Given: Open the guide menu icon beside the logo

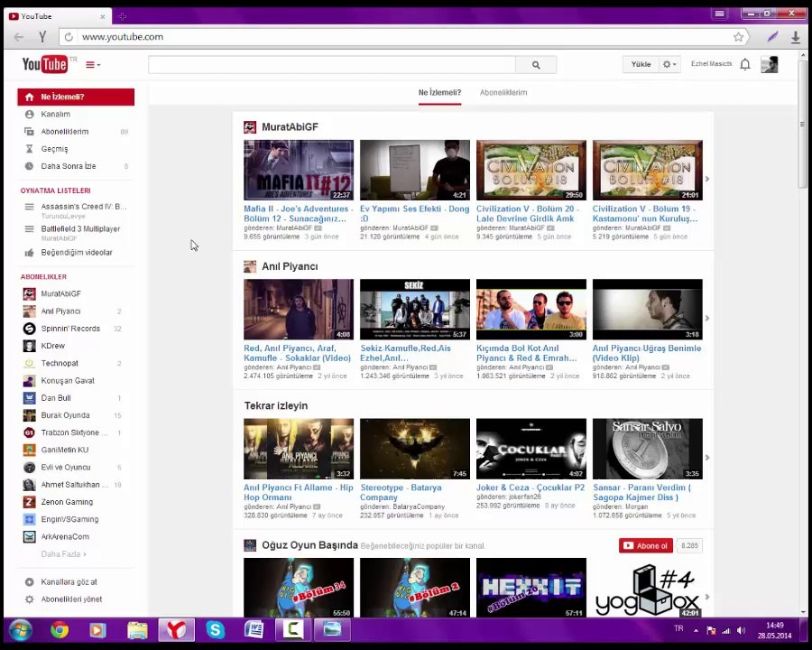Looking at the screenshot, I should point(93,65).
